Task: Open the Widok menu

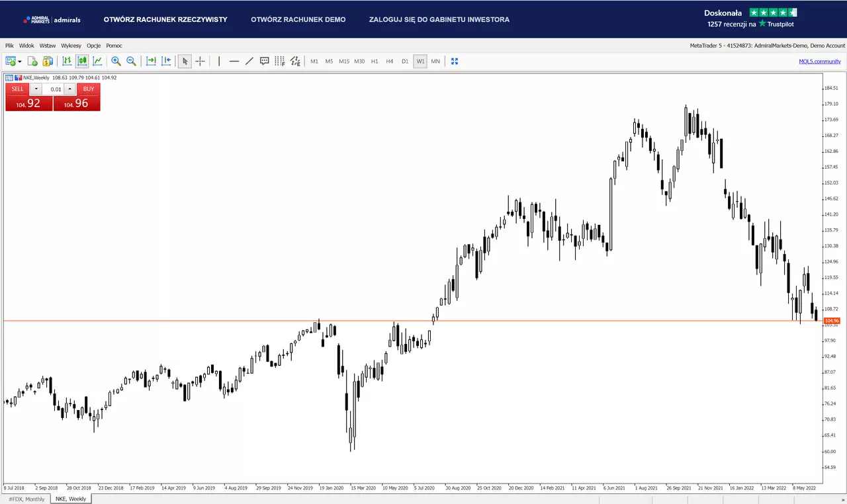Action: click(x=26, y=46)
